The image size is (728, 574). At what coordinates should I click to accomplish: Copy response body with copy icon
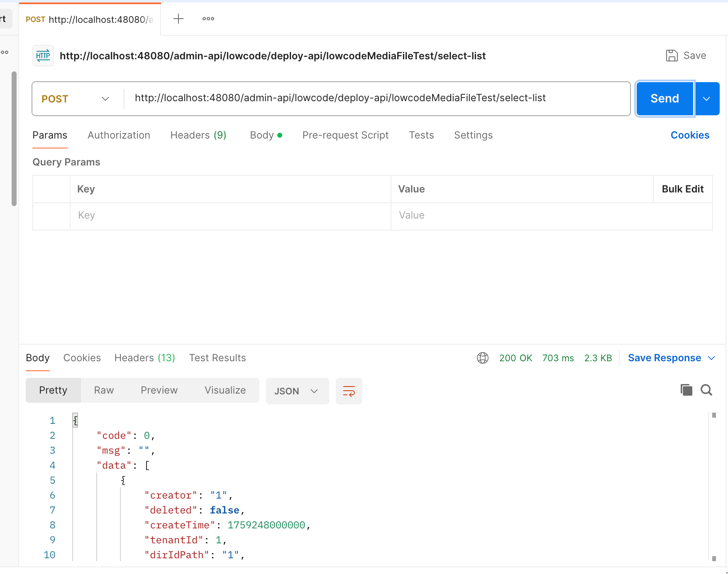click(x=686, y=390)
